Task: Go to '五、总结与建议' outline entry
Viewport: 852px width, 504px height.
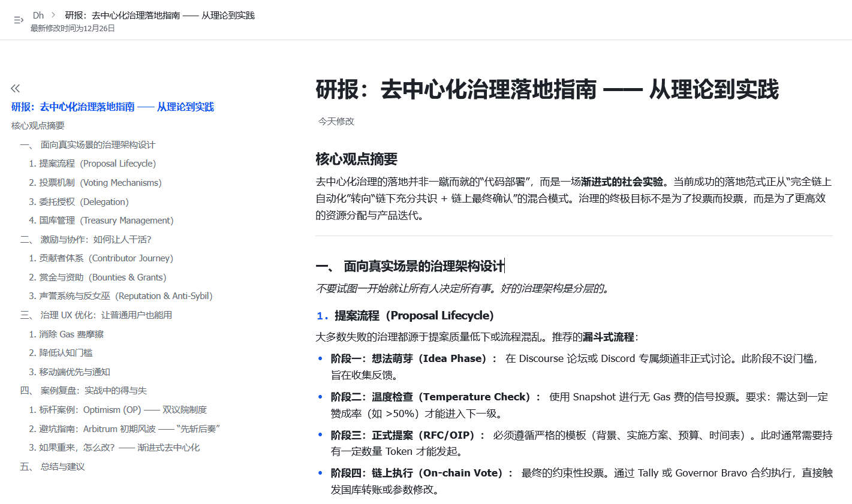Action: [x=52, y=467]
